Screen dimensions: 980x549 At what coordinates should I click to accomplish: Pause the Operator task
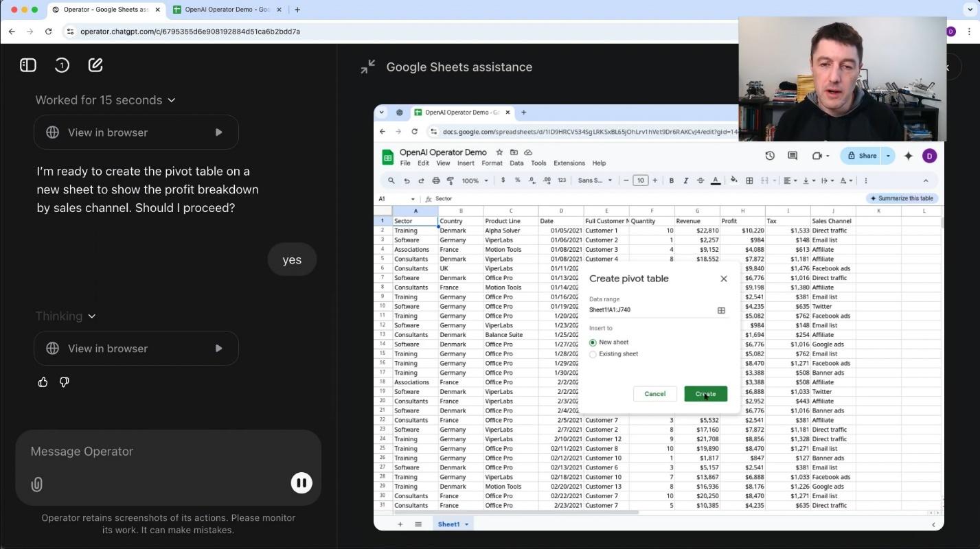301,483
